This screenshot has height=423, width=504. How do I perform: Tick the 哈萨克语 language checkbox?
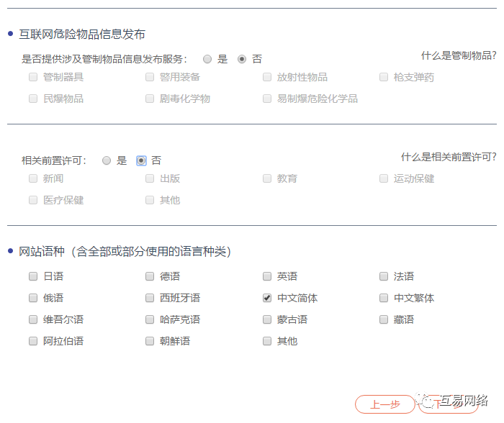(150, 319)
